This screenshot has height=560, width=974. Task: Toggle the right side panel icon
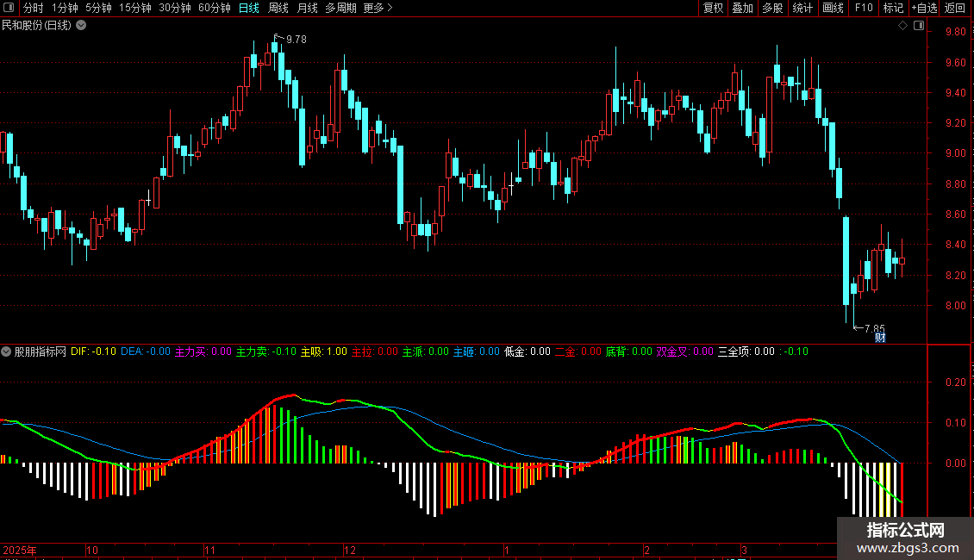[x=919, y=26]
